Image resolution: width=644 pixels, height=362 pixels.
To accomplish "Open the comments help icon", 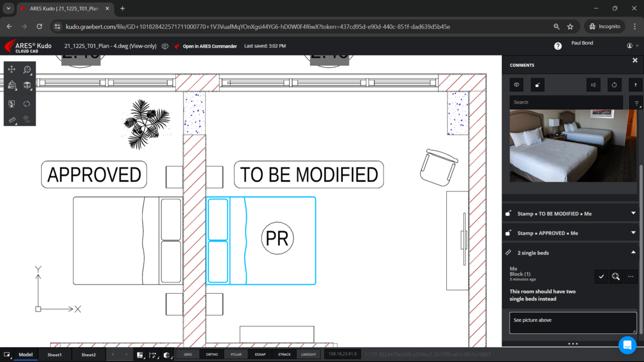I will (x=635, y=84).
